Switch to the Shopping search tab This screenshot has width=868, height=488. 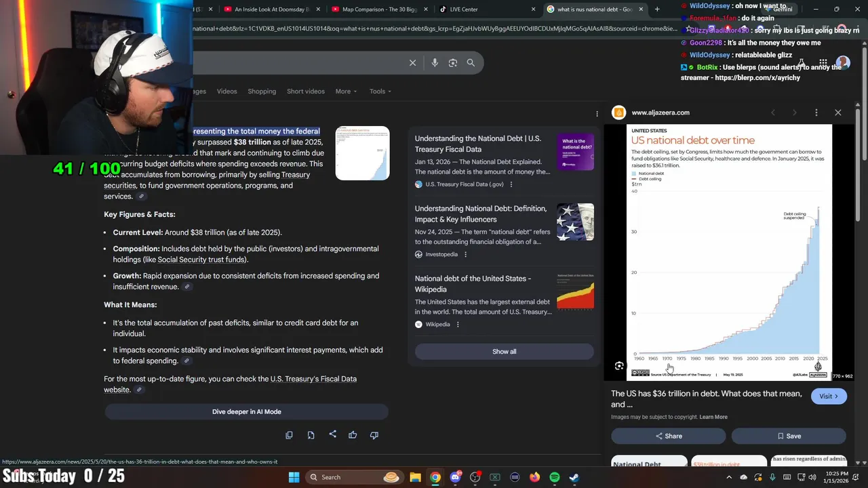(x=262, y=91)
